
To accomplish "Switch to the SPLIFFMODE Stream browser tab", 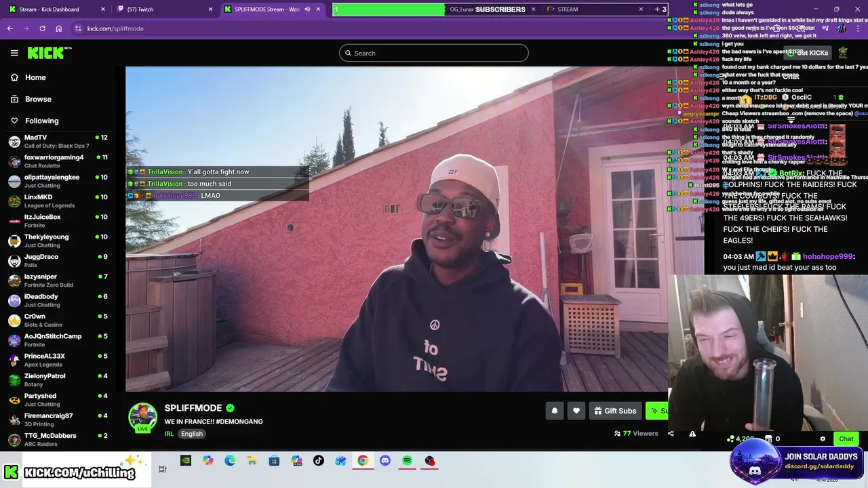I will point(268,9).
